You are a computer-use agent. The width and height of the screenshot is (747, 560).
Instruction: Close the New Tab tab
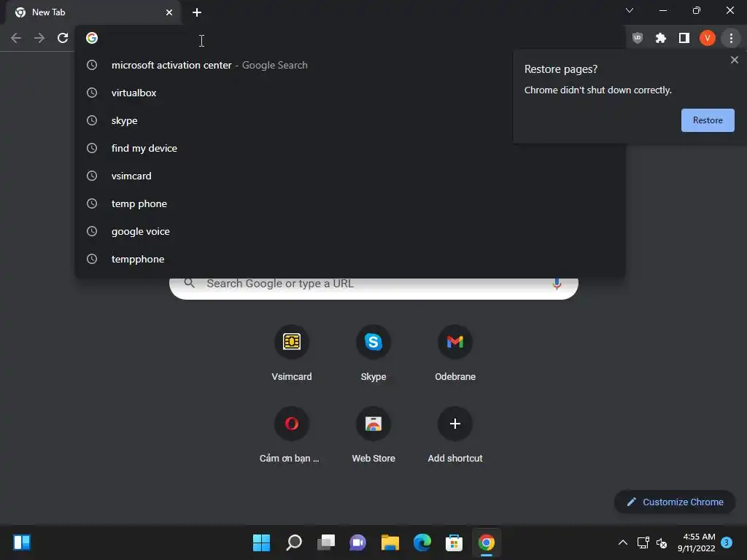click(x=169, y=12)
